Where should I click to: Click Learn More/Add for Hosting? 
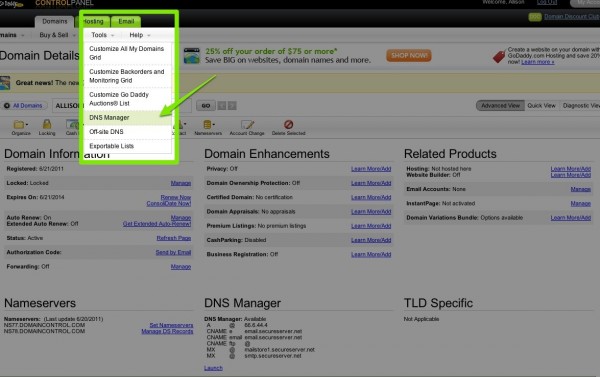coord(571,168)
